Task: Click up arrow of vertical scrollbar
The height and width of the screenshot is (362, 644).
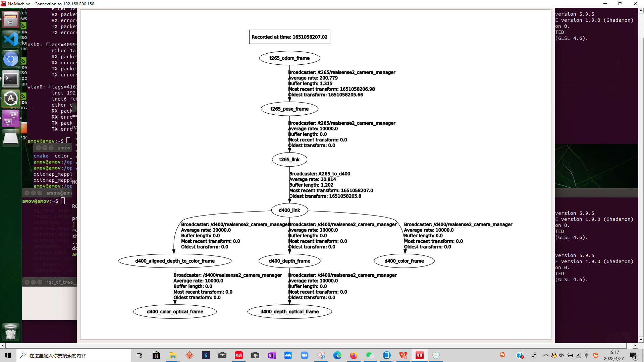Action: click(x=641, y=10)
